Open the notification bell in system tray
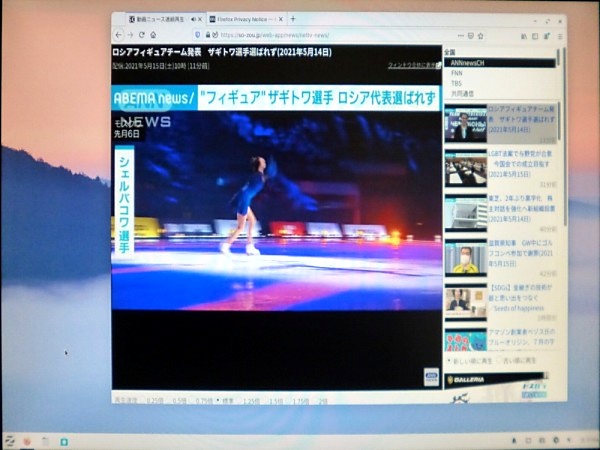The height and width of the screenshot is (450, 600). coord(514,441)
